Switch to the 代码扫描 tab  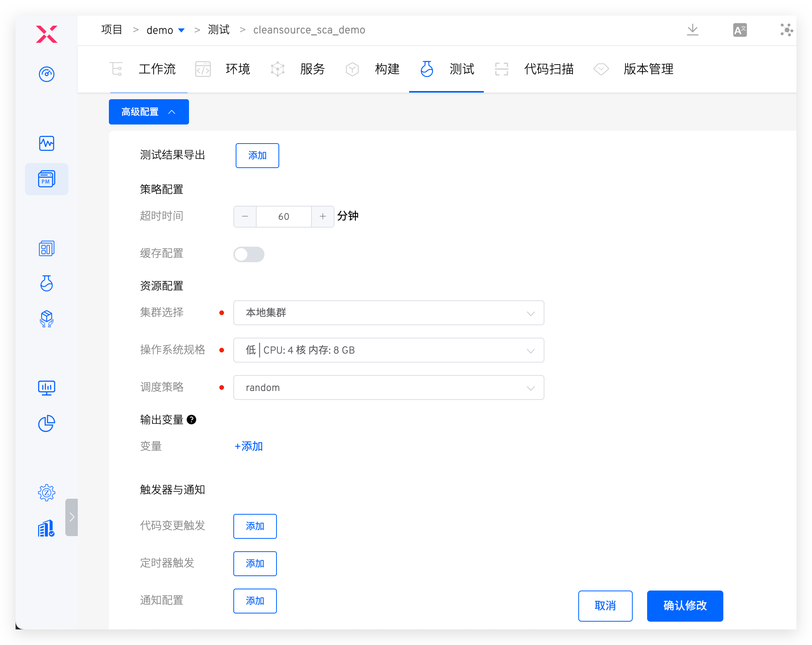pos(549,69)
